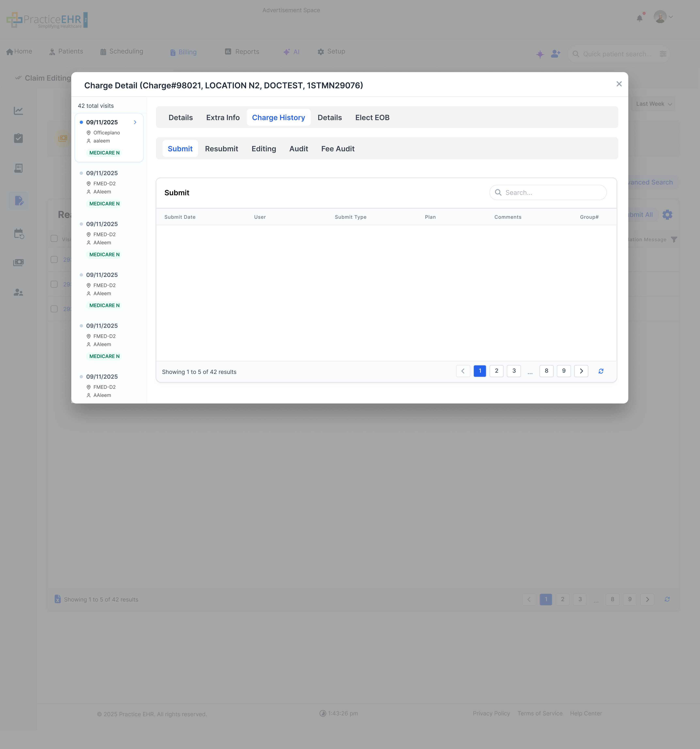Tick the first visit row checkbox
700x749 pixels.
click(54, 260)
